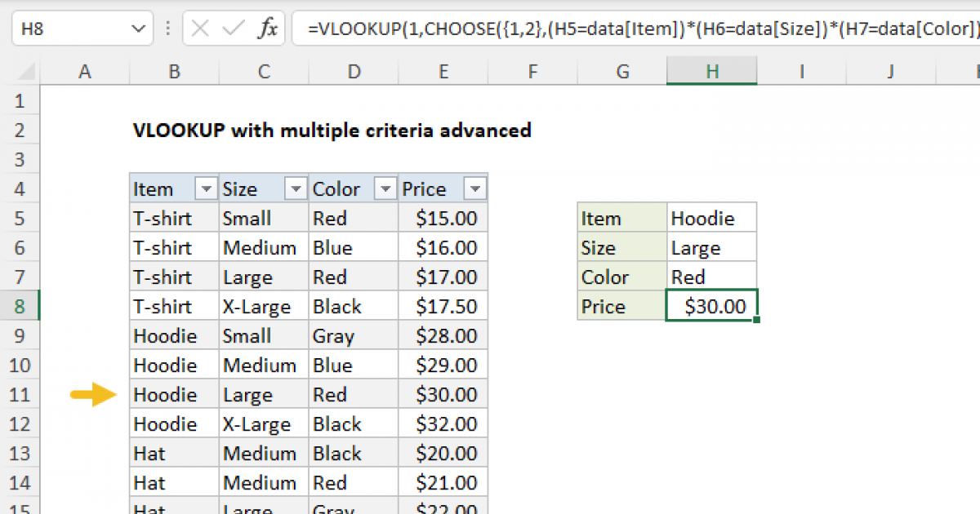Screen dimensions: 980x514
Task: Select row 14 header
Action: (20, 483)
